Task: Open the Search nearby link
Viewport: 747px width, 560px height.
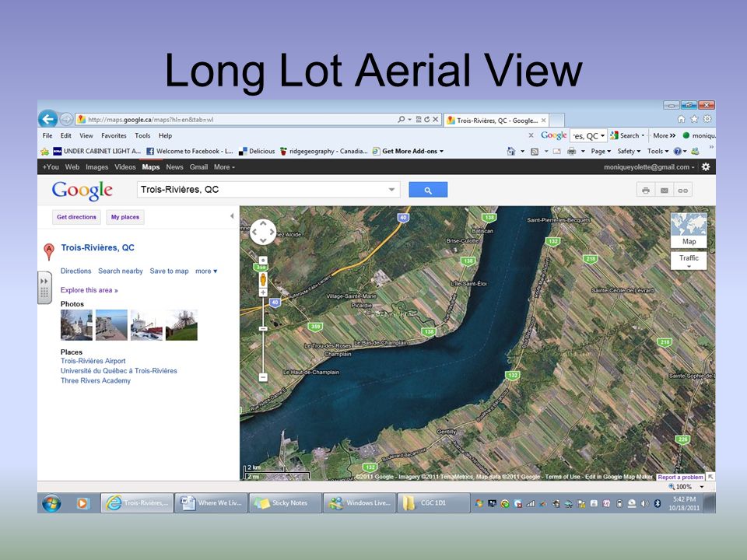Action: (x=121, y=271)
